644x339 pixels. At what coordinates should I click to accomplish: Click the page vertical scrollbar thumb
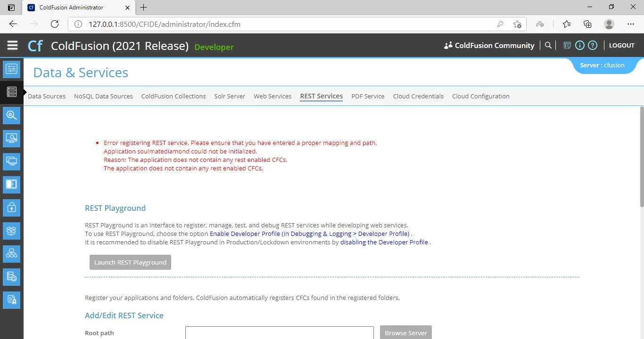pos(642,156)
